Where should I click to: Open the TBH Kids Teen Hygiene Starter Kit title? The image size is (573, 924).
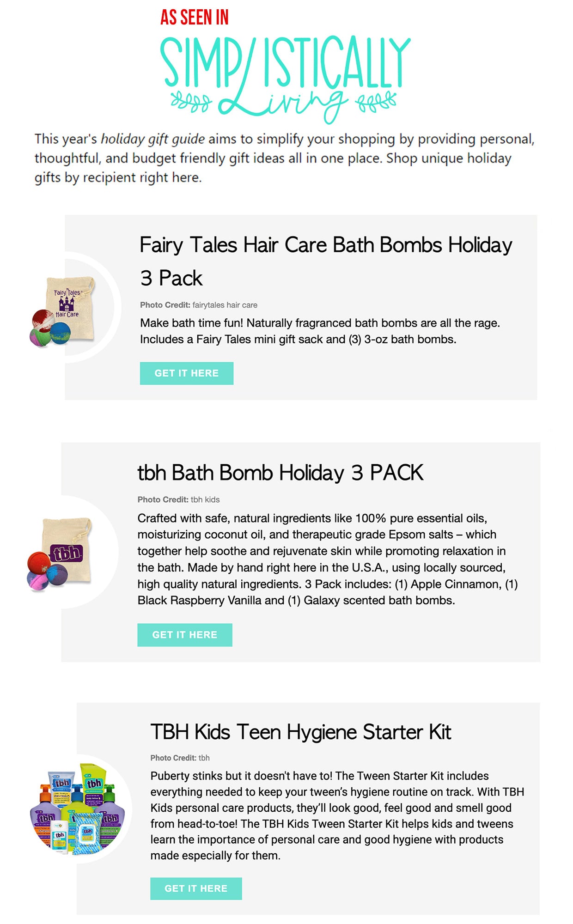[301, 732]
